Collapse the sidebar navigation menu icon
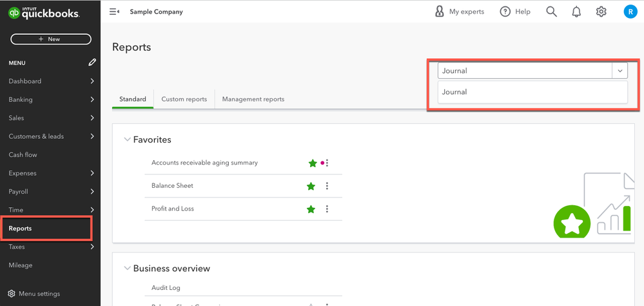Screen dimensions: 644x306 114,12
